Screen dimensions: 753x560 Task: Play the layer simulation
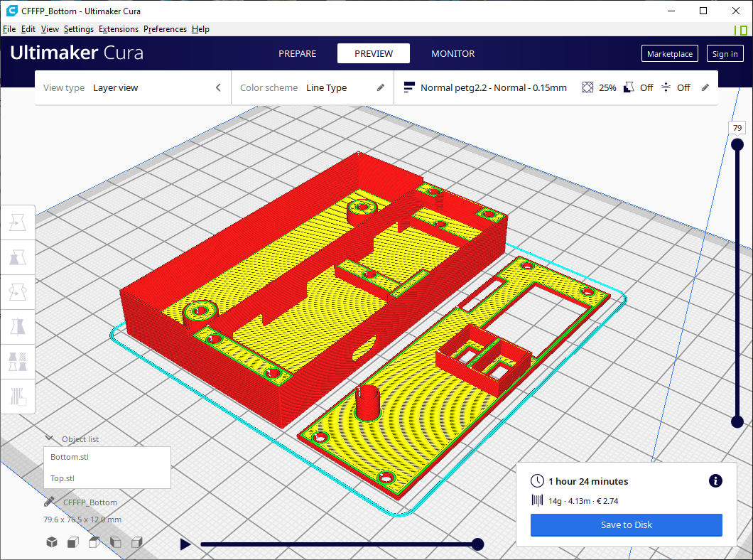185,544
